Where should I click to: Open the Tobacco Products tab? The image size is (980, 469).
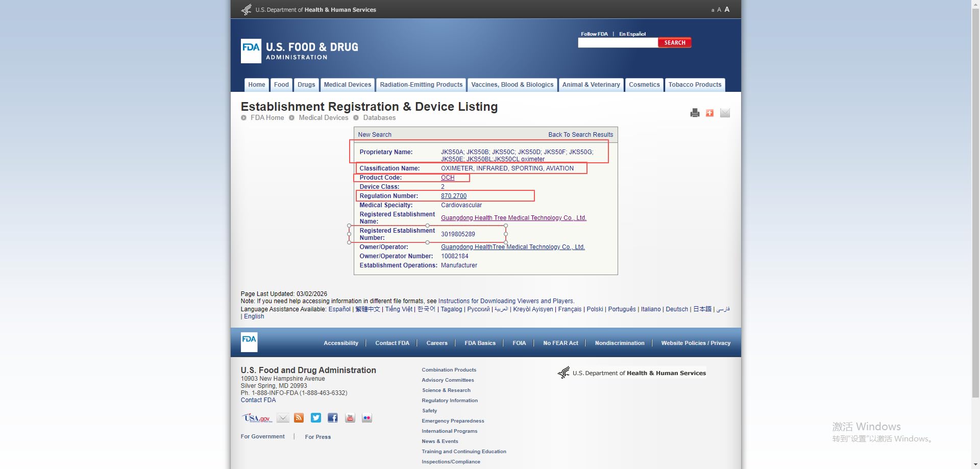tap(695, 85)
